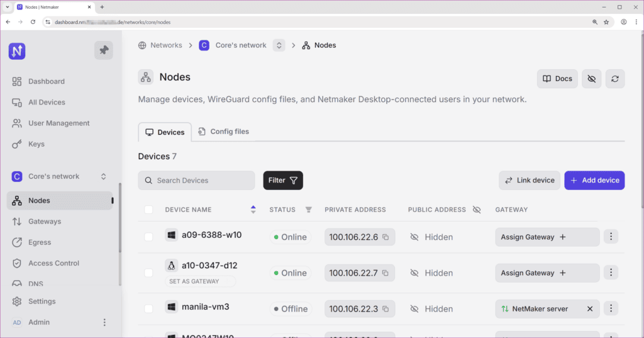This screenshot has width=644, height=338.
Task: Open the Admin account options menu
Action: coord(104,322)
